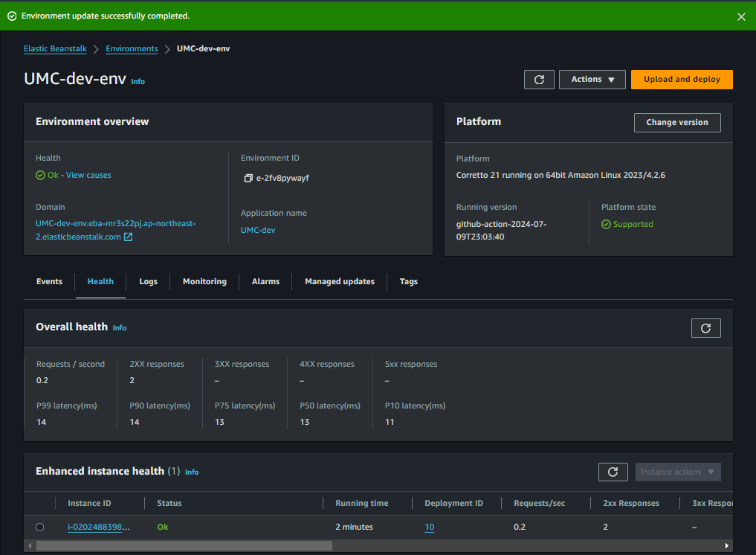The width and height of the screenshot is (756, 555).
Task: Click the '2 minutes' running time cell
Action: coord(354,527)
